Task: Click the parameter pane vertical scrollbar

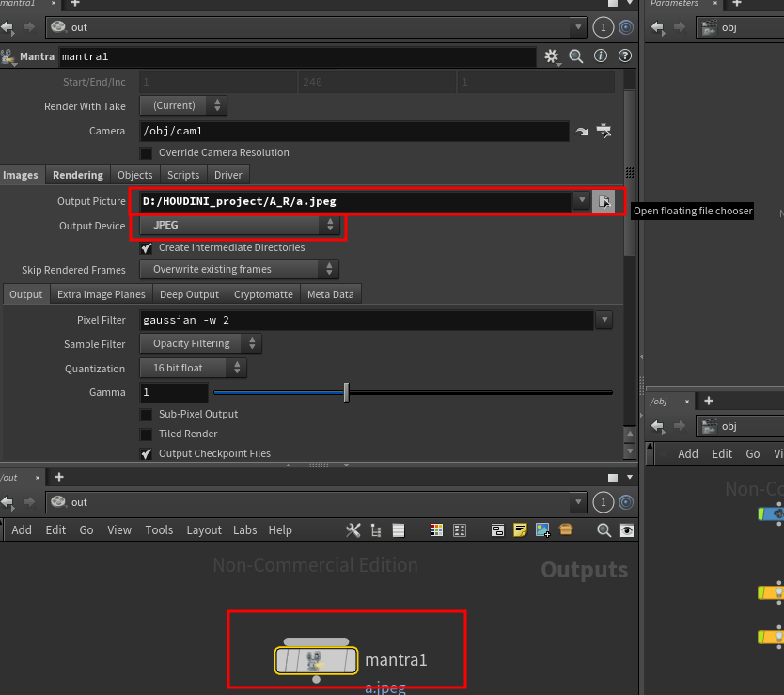Action: (x=630, y=173)
